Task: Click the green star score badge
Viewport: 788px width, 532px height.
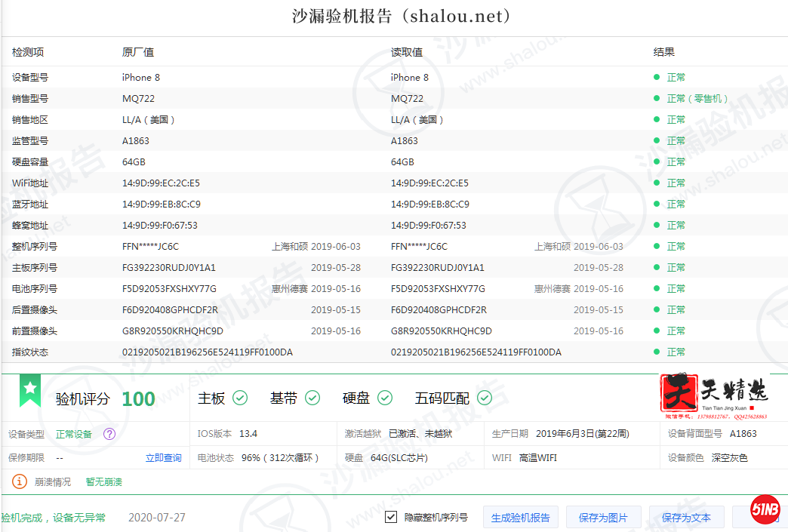Action: click(x=29, y=390)
